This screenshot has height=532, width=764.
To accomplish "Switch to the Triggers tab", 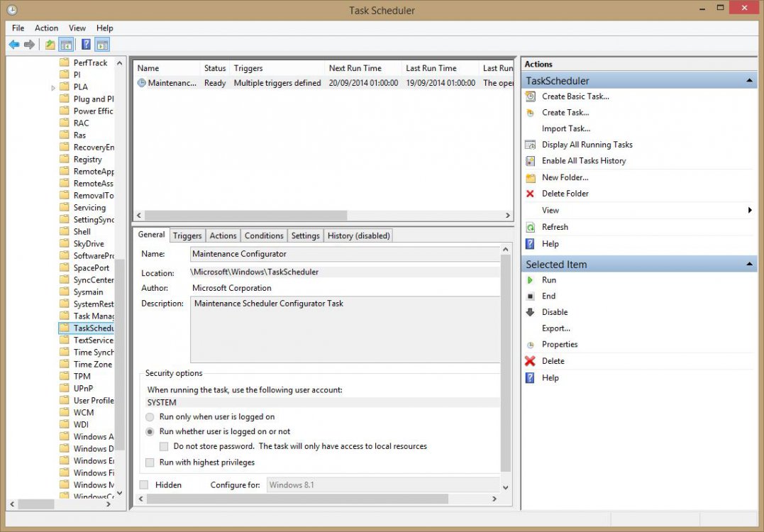I will pos(187,235).
